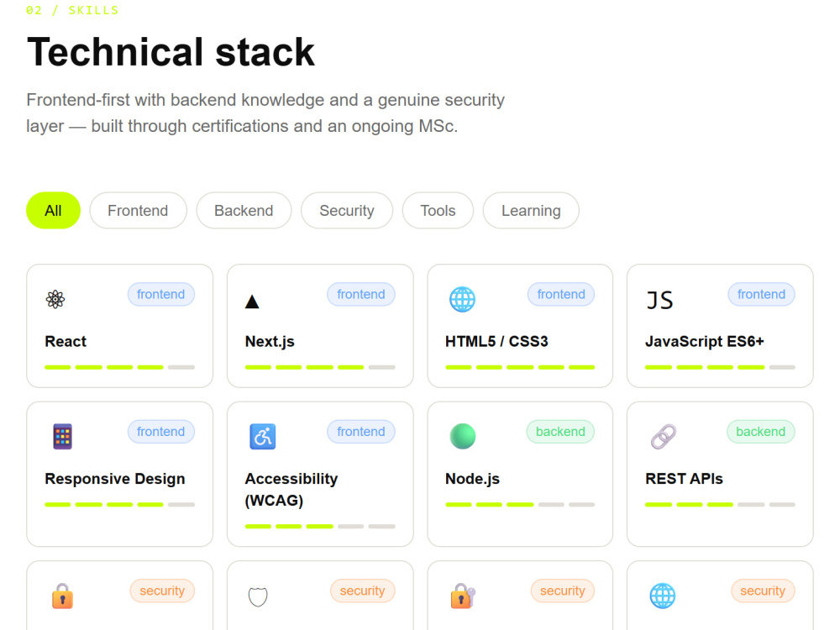Select the All filter pill
This screenshot has width=840, height=630.
tap(53, 211)
